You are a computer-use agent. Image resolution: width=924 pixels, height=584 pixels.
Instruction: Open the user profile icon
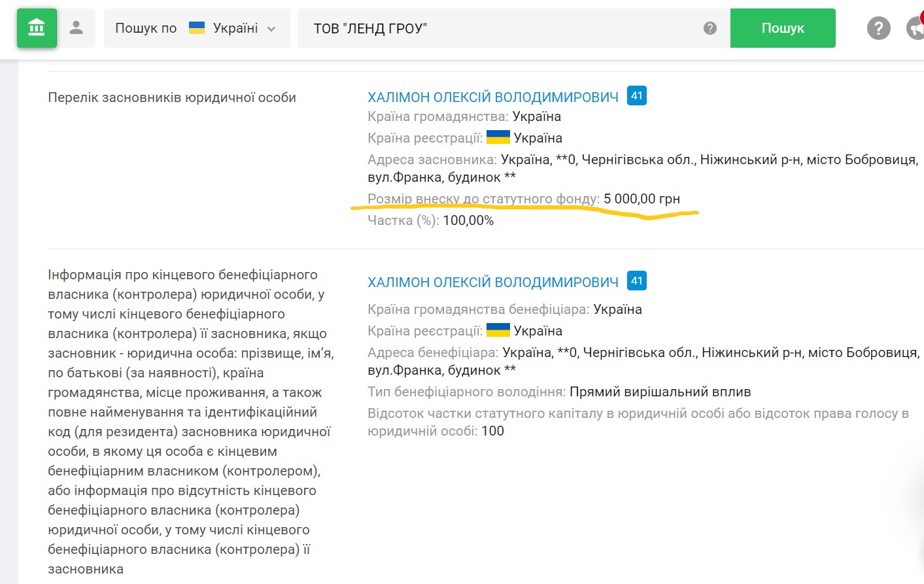[77, 28]
